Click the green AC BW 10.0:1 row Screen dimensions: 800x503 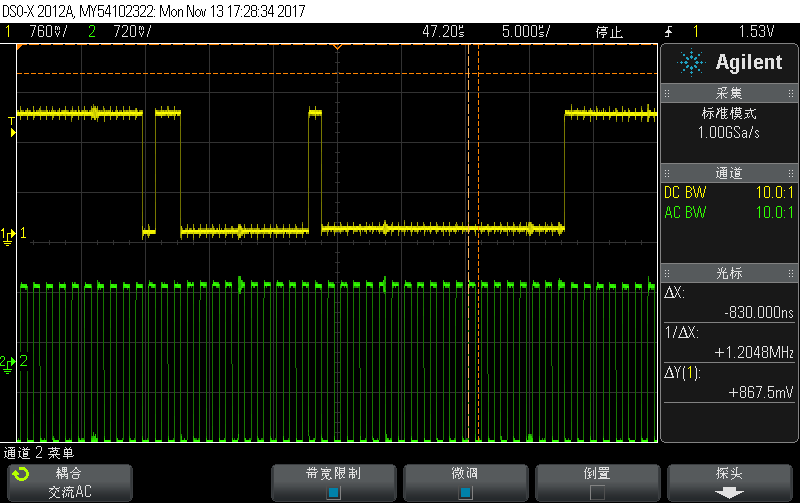click(x=729, y=212)
